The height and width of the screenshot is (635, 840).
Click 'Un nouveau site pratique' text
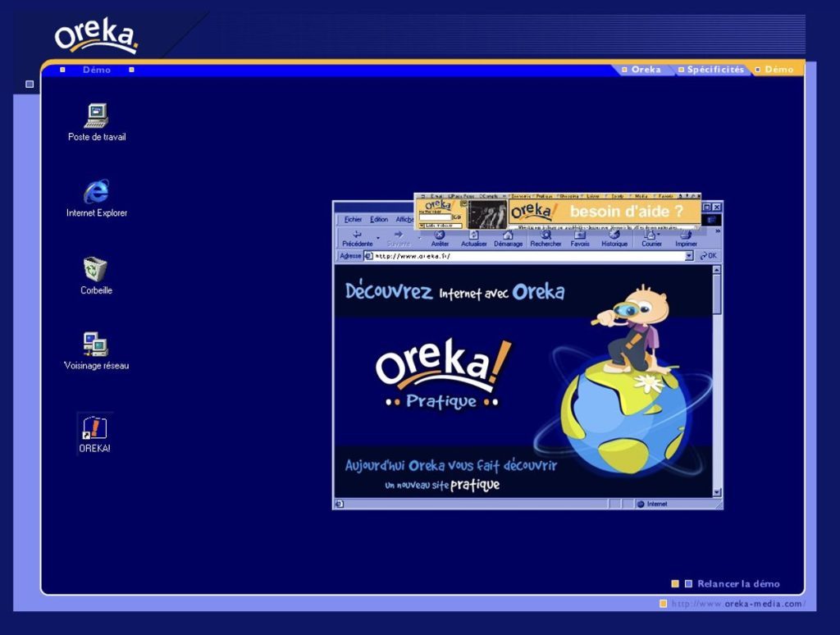442,486
